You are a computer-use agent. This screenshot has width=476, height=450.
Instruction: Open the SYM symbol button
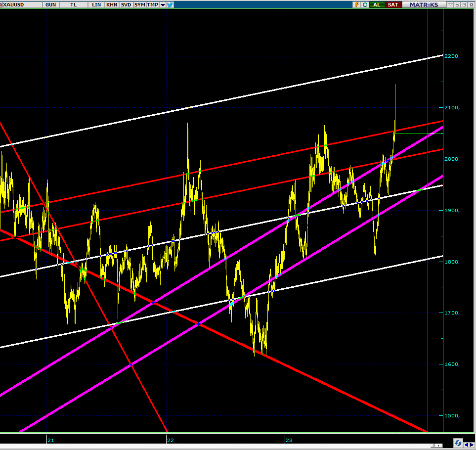pos(140,4)
